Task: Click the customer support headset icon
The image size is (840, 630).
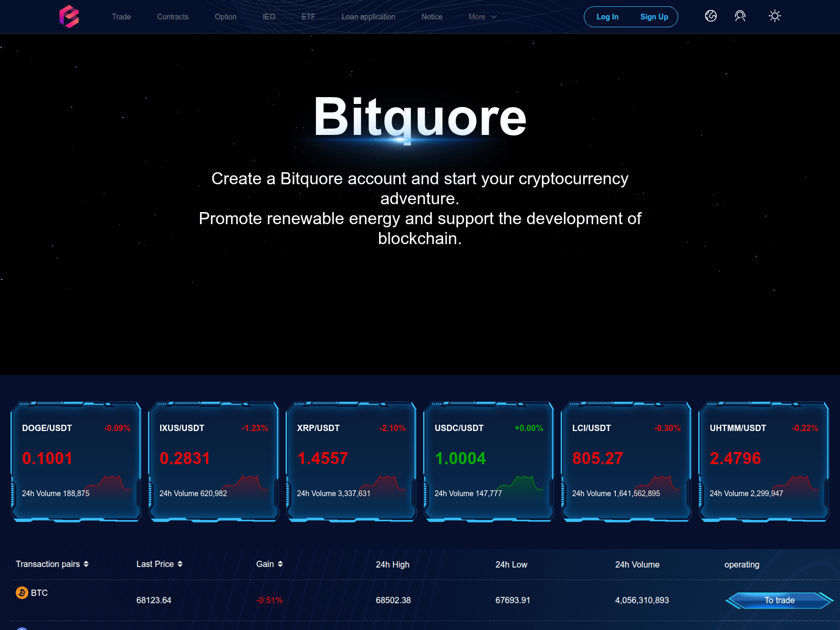Action: [741, 16]
